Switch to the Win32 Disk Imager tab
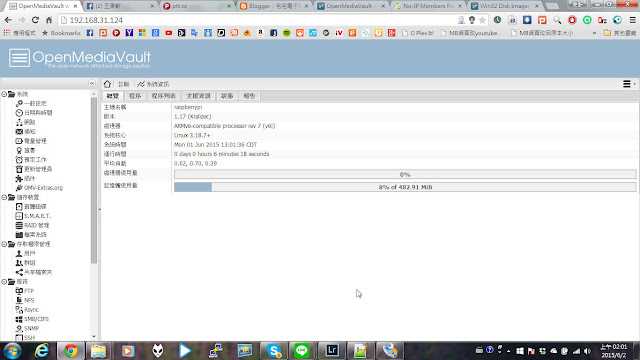 point(504,6)
